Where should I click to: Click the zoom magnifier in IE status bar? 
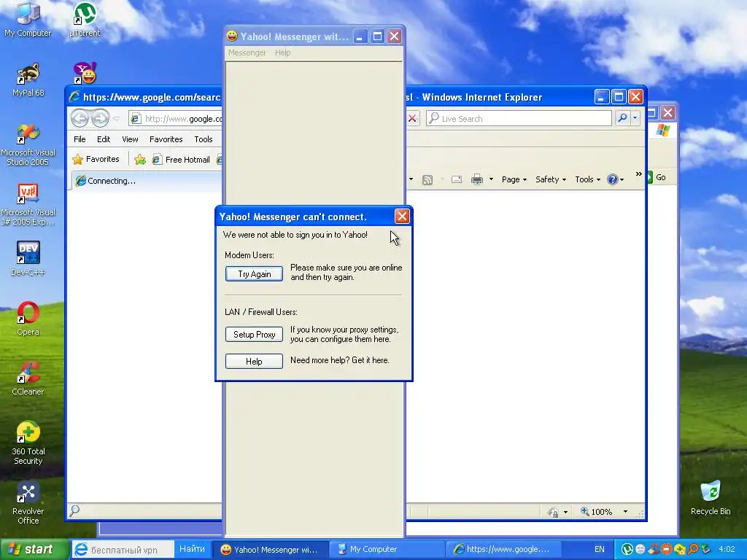point(584,511)
